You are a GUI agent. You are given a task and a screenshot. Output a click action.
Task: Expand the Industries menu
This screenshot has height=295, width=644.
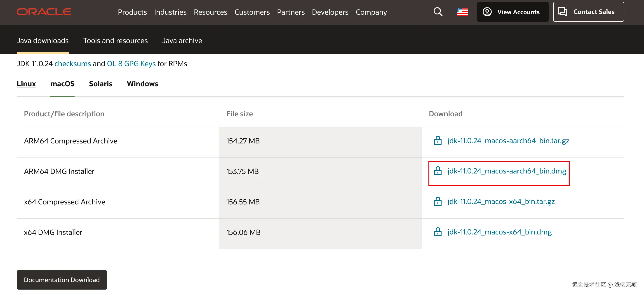170,12
